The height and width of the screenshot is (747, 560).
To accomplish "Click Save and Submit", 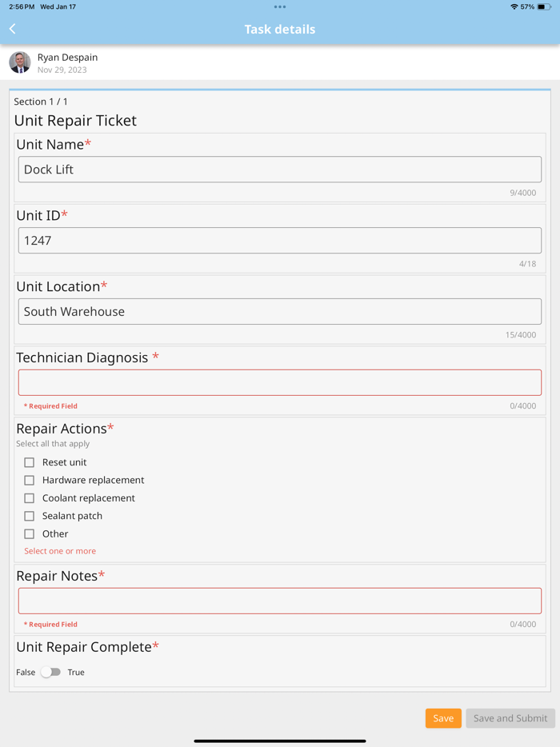I will (x=510, y=717).
